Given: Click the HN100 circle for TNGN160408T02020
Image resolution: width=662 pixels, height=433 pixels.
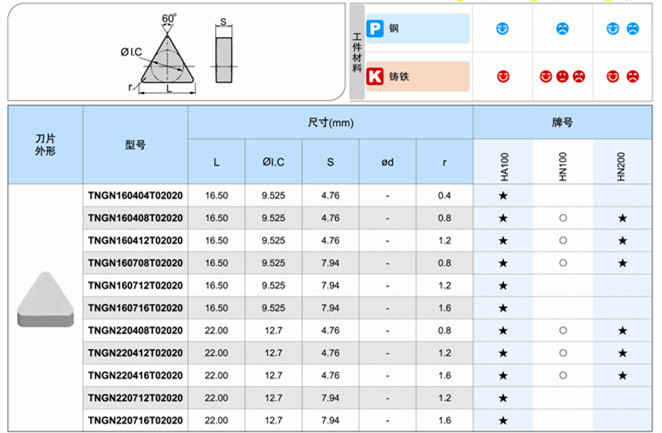Looking at the screenshot, I should 563,217.
